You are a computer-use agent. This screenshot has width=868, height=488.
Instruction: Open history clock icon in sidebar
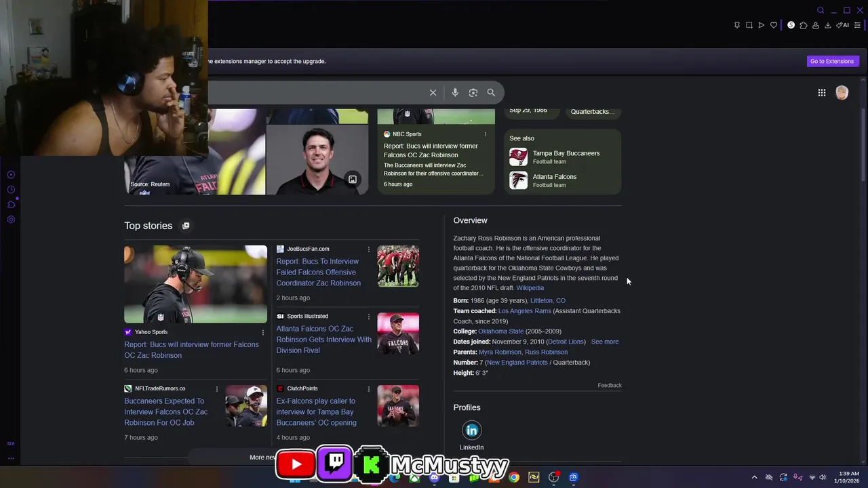click(x=11, y=190)
